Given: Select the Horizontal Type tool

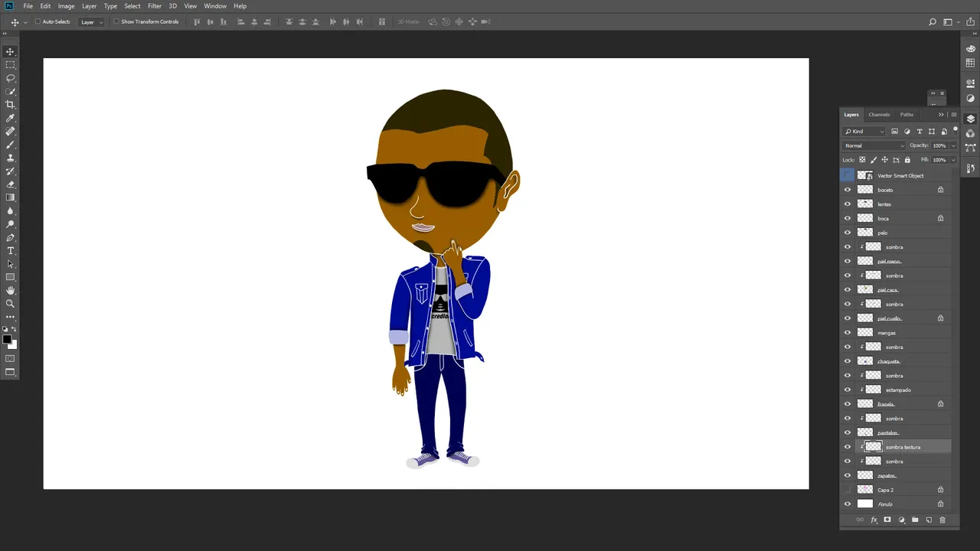Looking at the screenshot, I should pos(10,251).
